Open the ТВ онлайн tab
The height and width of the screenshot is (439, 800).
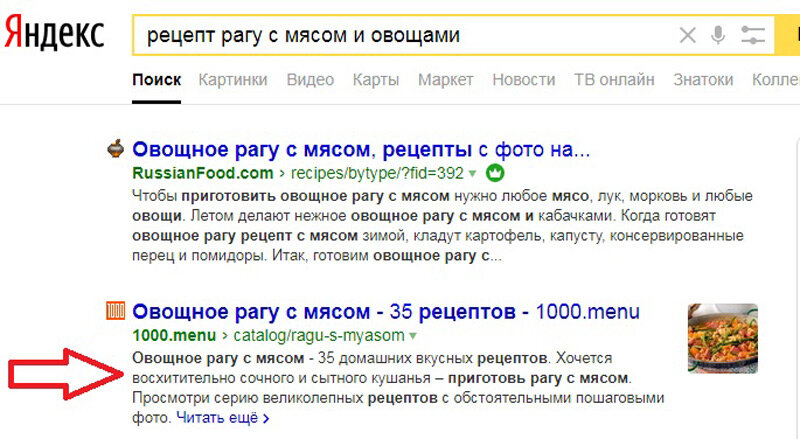[614, 80]
